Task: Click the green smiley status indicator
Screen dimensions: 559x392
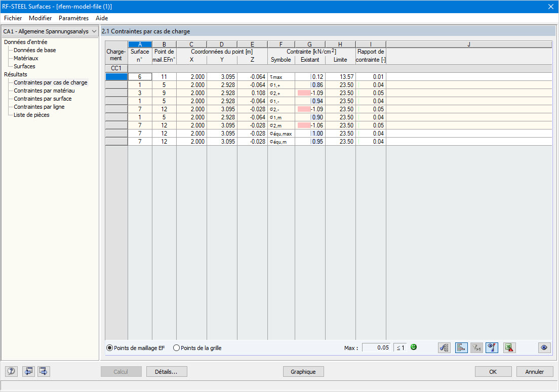Action: [413, 347]
